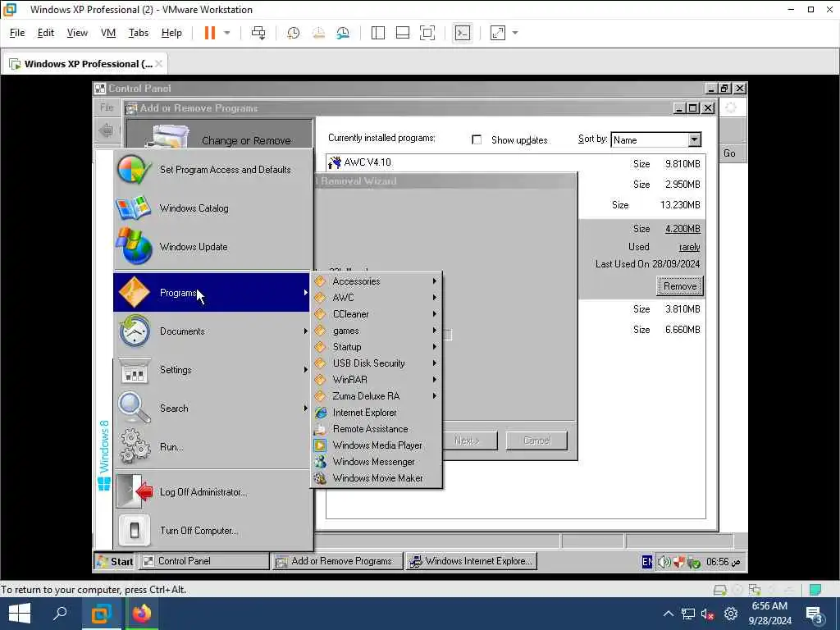Launch Internet Explorer from Programs submenu
Viewport: 840px width, 630px height.
(x=377, y=413)
